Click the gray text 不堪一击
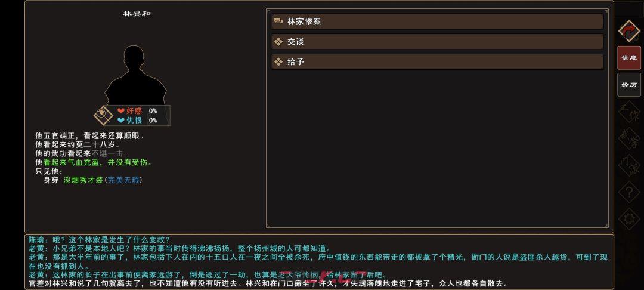644x290 pixels. click(x=107, y=153)
